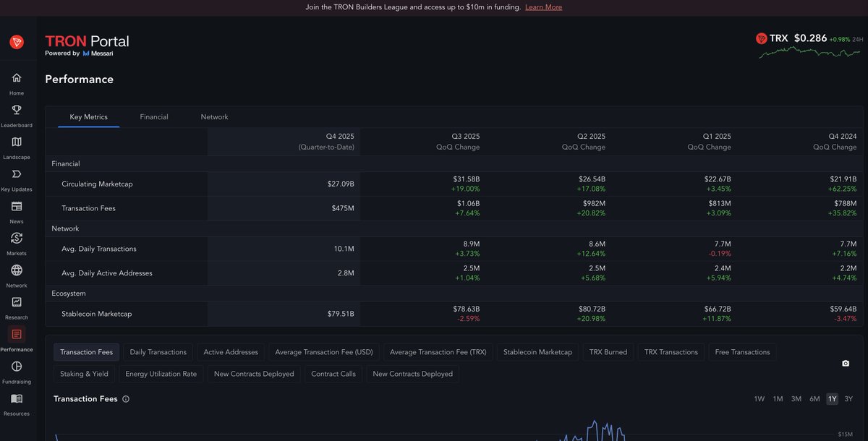
Task: Select the Staking & Yield chart button
Action: pos(84,374)
